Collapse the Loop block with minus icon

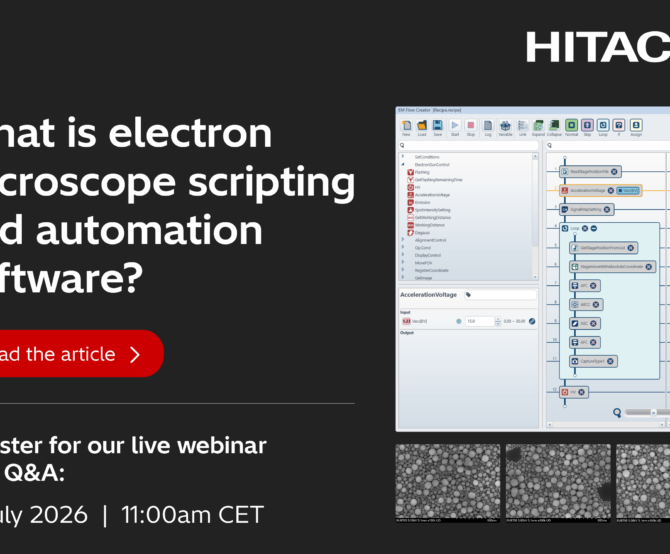594,229
